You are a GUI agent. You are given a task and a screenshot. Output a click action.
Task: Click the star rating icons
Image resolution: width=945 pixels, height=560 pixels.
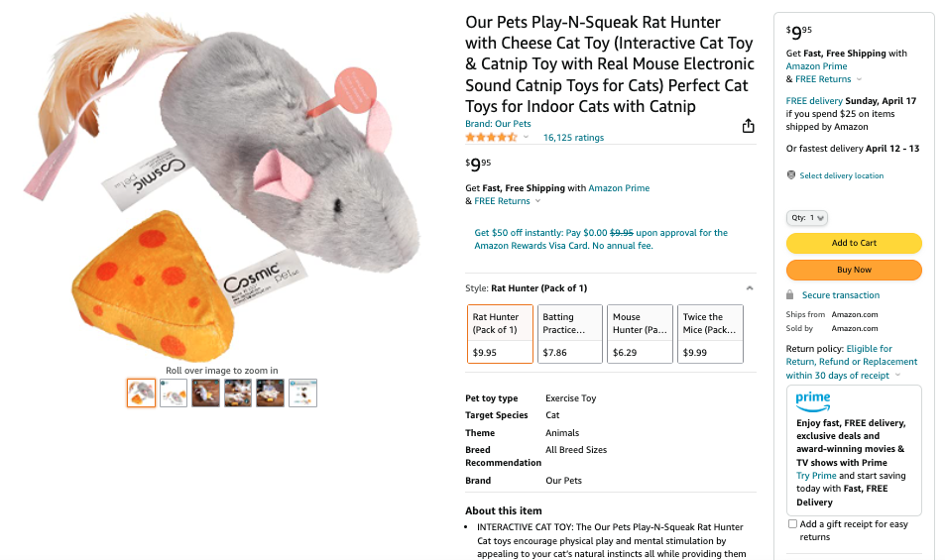(x=491, y=138)
